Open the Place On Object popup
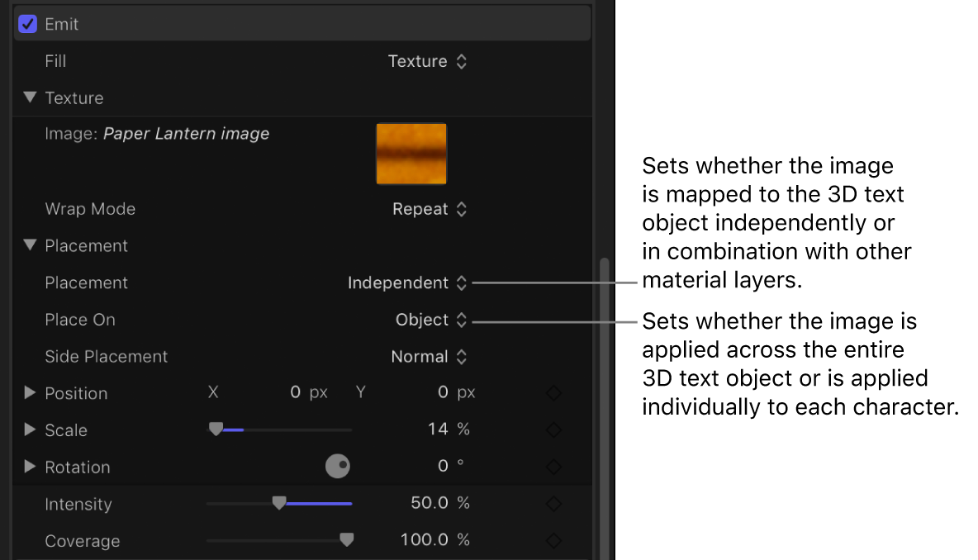The width and height of the screenshot is (978, 560). pos(431,320)
